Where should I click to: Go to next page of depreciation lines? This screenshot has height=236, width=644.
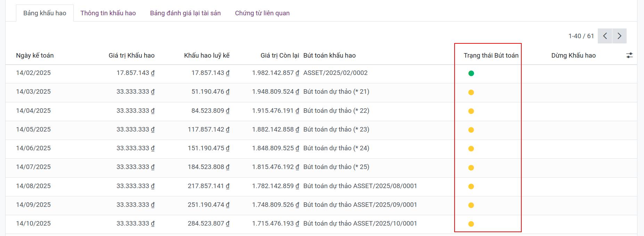coord(619,36)
